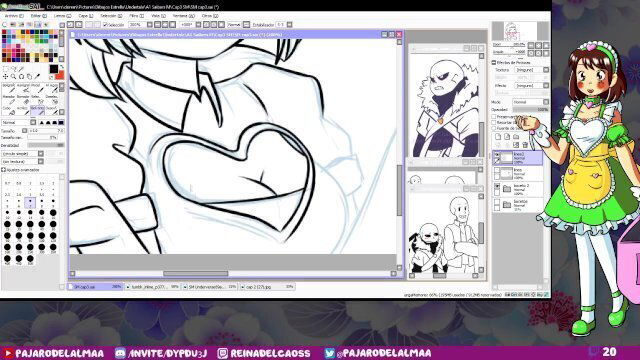
Task: Show the color wheel panel
Action: tap(5, 25)
